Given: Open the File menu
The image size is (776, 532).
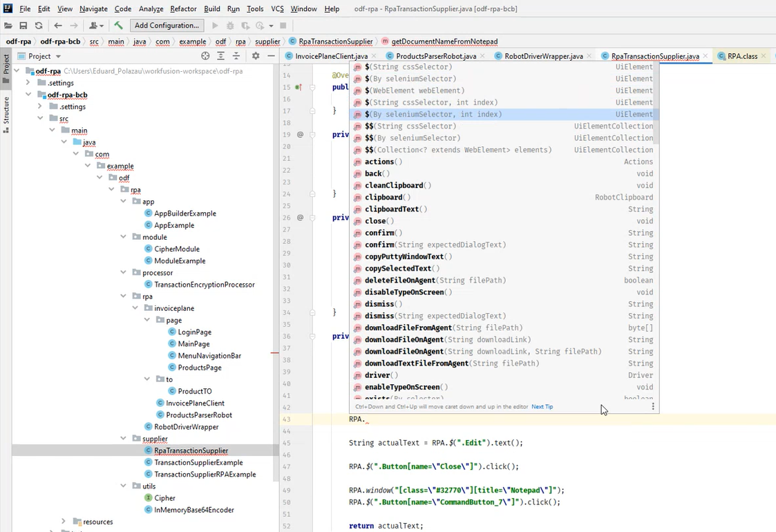Looking at the screenshot, I should [x=25, y=9].
